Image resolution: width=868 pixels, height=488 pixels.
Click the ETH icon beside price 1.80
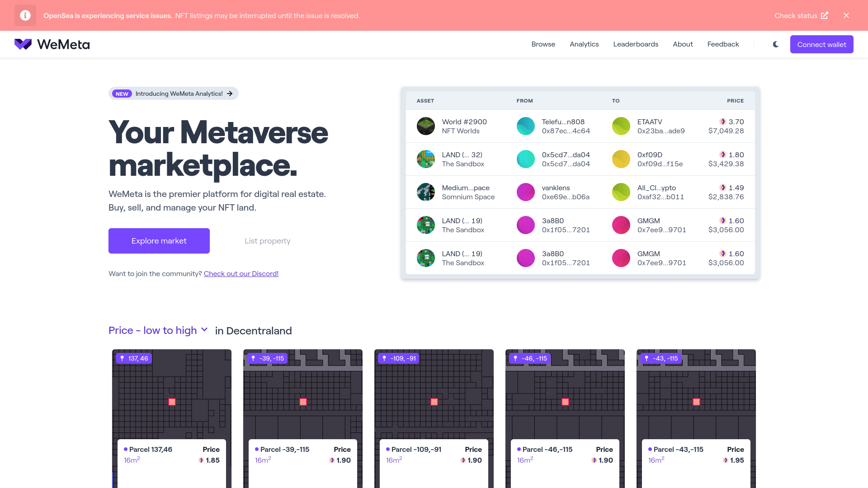point(723,155)
